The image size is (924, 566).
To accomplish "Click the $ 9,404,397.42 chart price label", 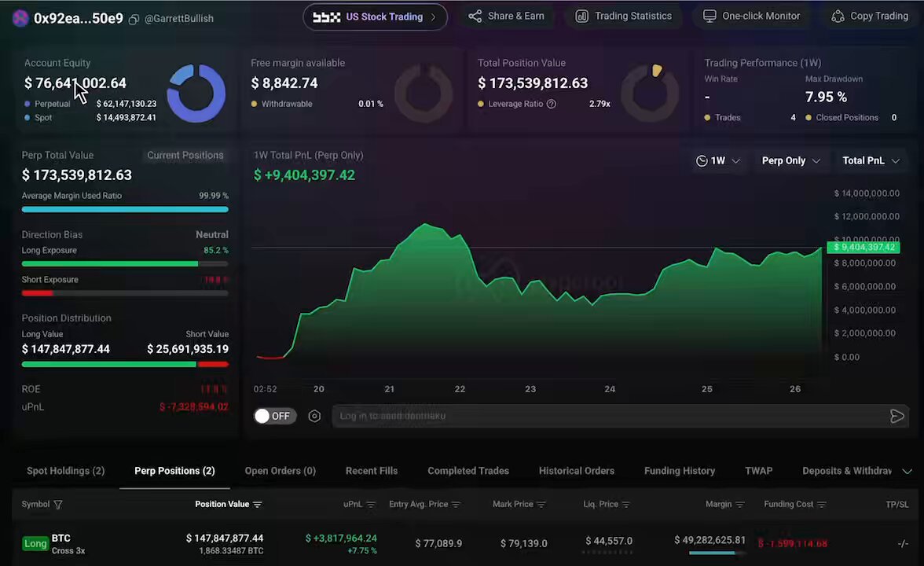I will click(x=863, y=248).
